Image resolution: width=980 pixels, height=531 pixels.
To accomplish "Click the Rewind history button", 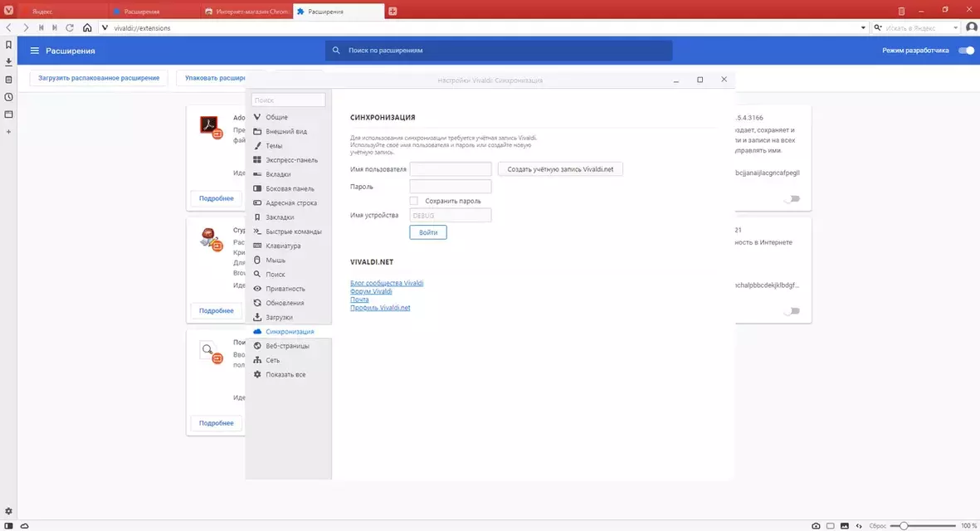I will (41, 27).
